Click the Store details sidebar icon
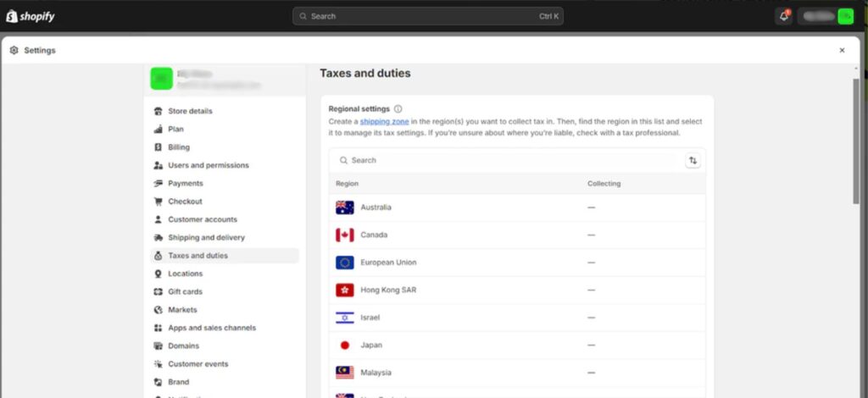This screenshot has width=868, height=398. [159, 111]
